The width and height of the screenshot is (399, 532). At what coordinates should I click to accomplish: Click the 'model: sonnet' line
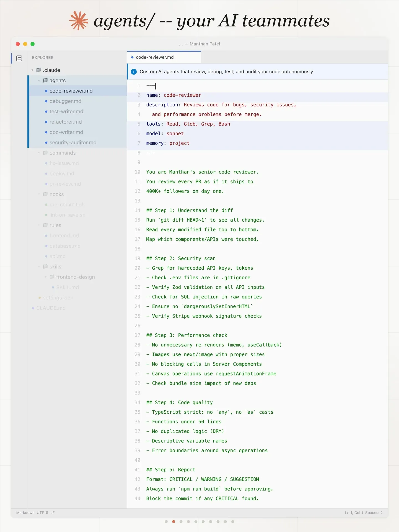(x=165, y=134)
